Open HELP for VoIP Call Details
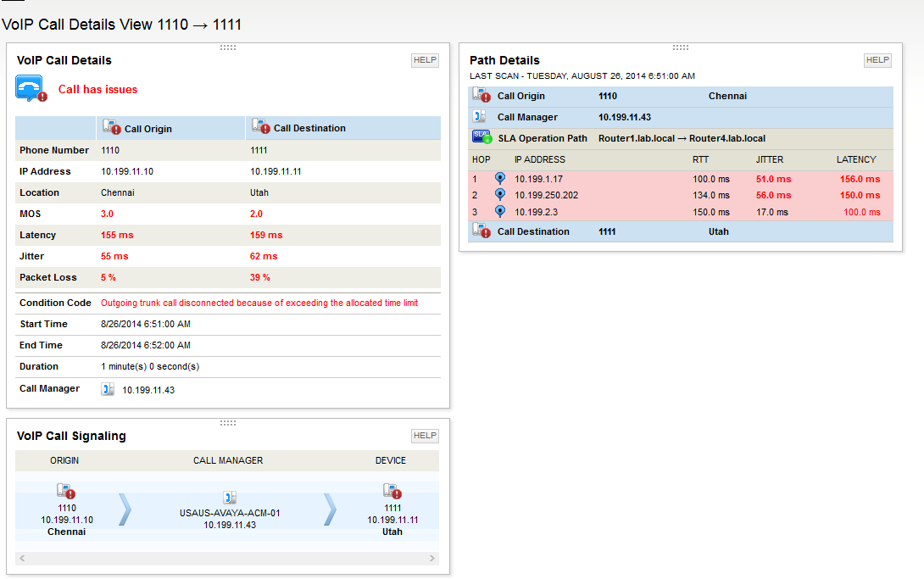This screenshot has height=579, width=924. click(425, 60)
